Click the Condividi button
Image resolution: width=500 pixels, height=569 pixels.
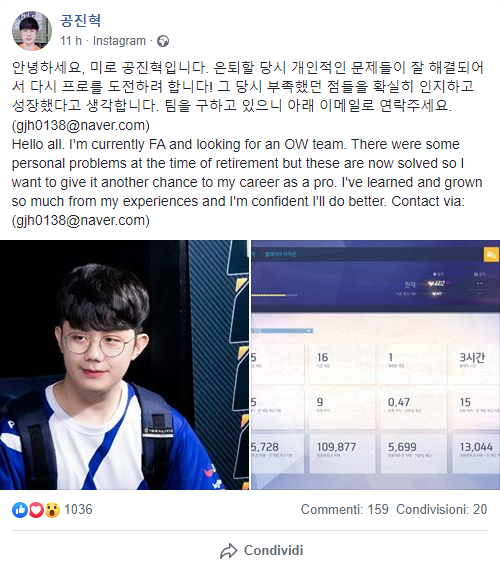coord(262,550)
